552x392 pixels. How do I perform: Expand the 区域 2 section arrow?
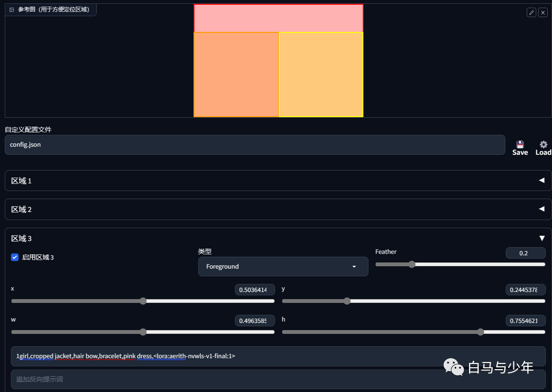click(542, 209)
